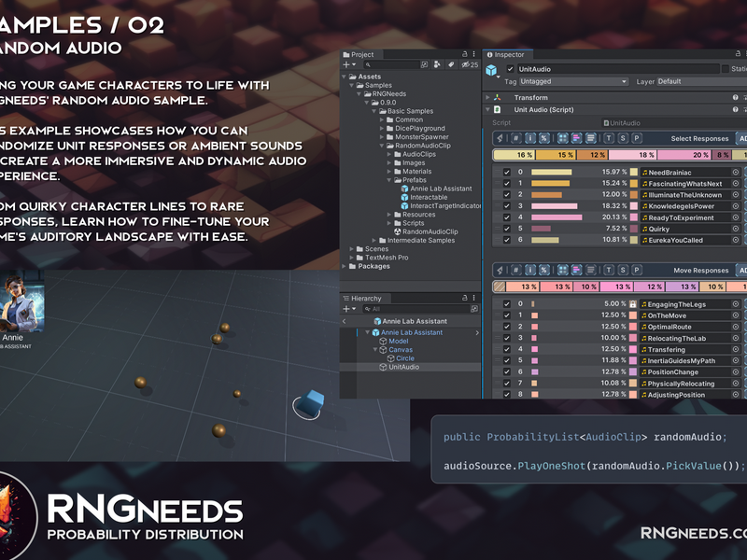Click the T button in Move Responses toolbar
The image size is (747, 560).
point(609,270)
